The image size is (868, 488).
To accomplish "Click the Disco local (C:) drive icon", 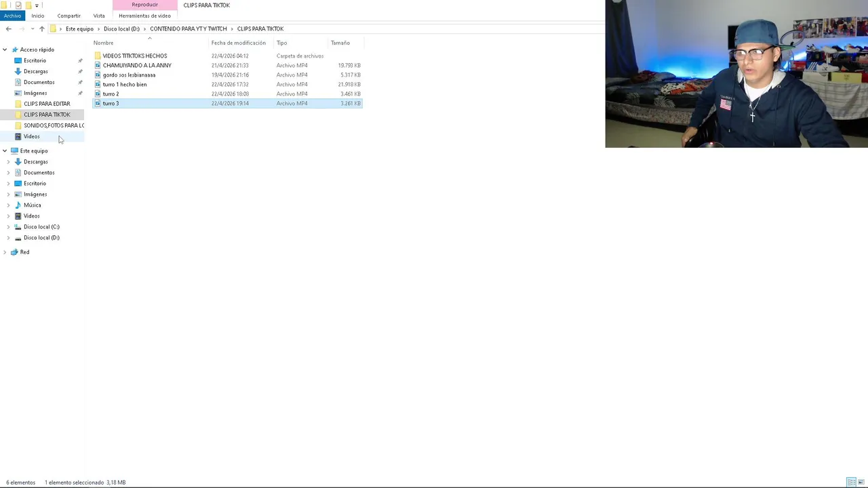I will (18, 226).
